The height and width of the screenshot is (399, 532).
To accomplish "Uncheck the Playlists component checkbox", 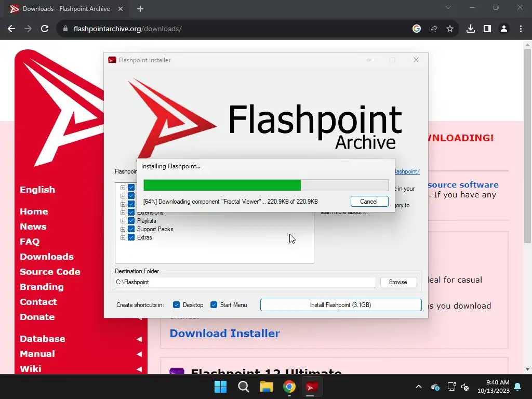I will click(x=131, y=221).
